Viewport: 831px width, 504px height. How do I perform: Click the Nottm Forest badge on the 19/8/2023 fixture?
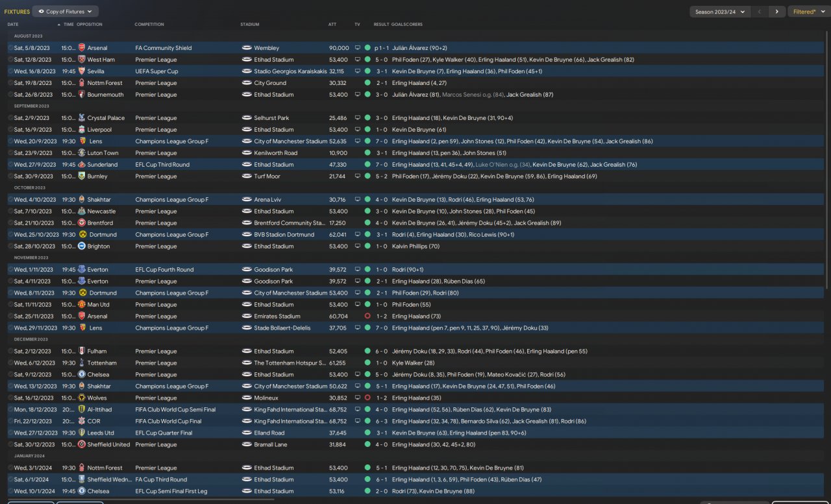(x=81, y=83)
